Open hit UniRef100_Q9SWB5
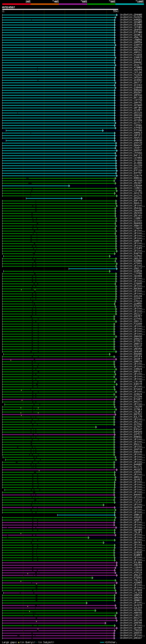Viewport: 146px width, 644px height. [131, 22]
